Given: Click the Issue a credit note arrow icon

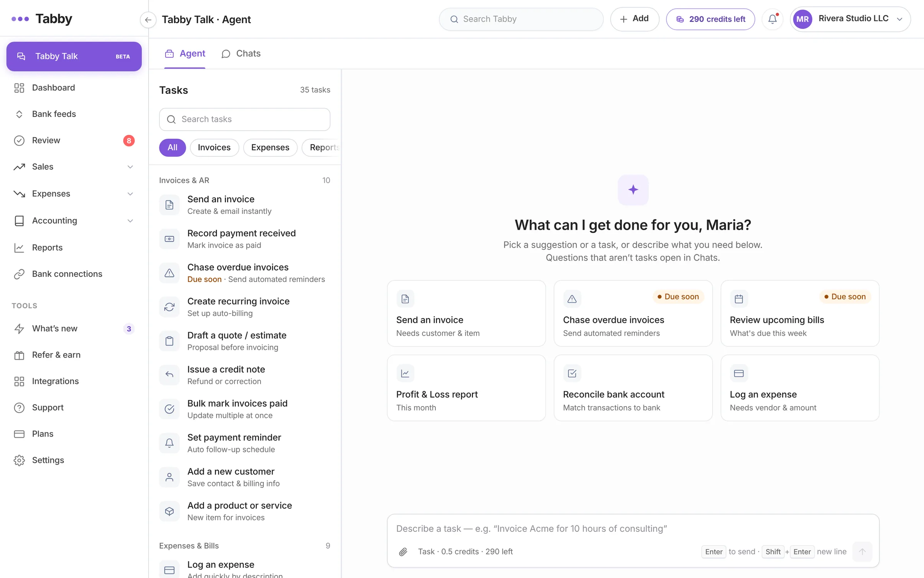Looking at the screenshot, I should click(169, 375).
